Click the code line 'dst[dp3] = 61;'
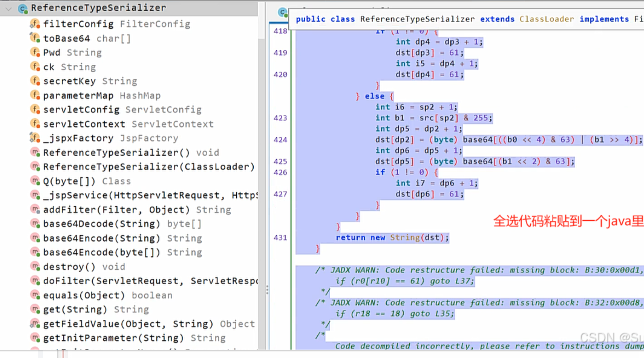The image size is (644, 358). tap(429, 53)
